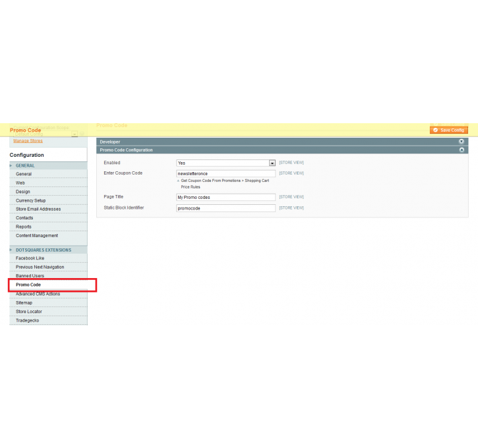Click the Save Config button
This screenshot has width=478, height=448.
click(x=449, y=130)
